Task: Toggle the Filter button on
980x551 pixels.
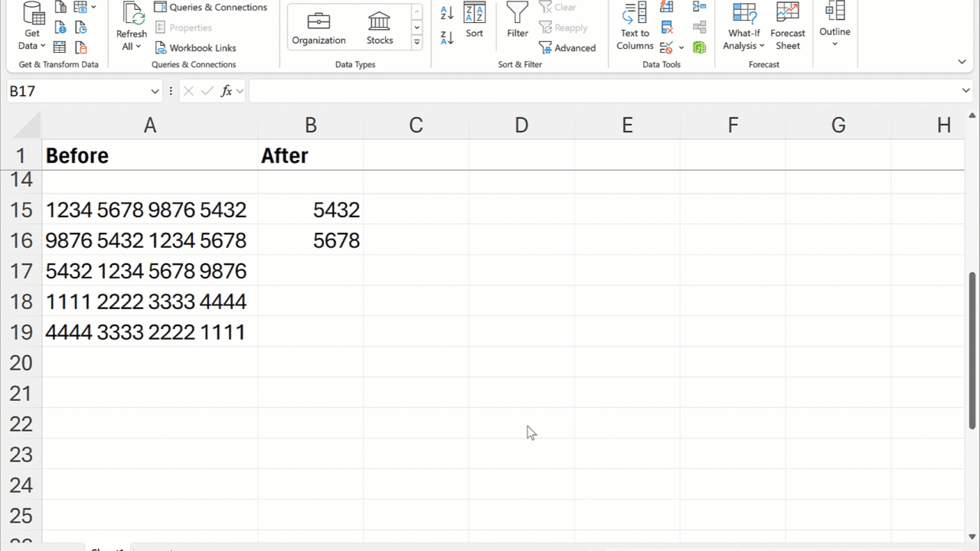Action: 518,20
